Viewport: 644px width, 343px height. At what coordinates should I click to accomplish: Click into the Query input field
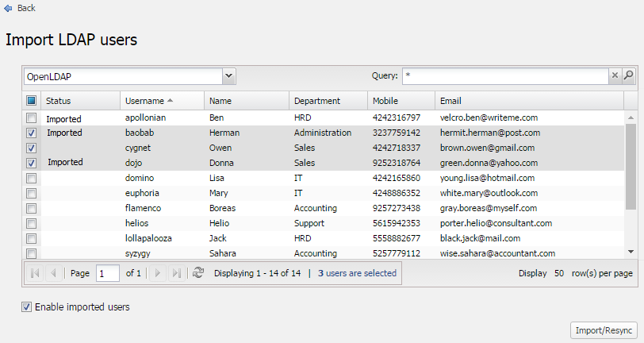(504, 75)
